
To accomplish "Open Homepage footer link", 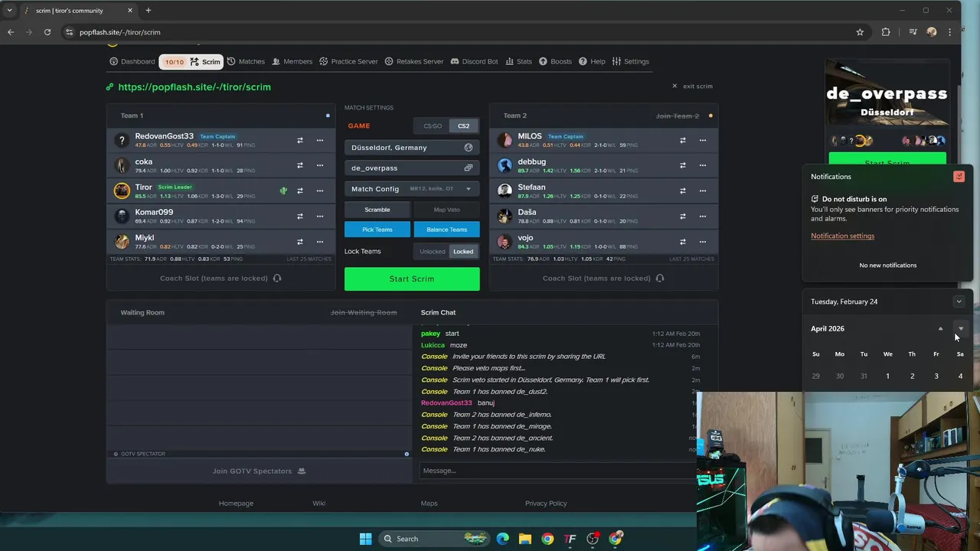I will click(x=236, y=503).
